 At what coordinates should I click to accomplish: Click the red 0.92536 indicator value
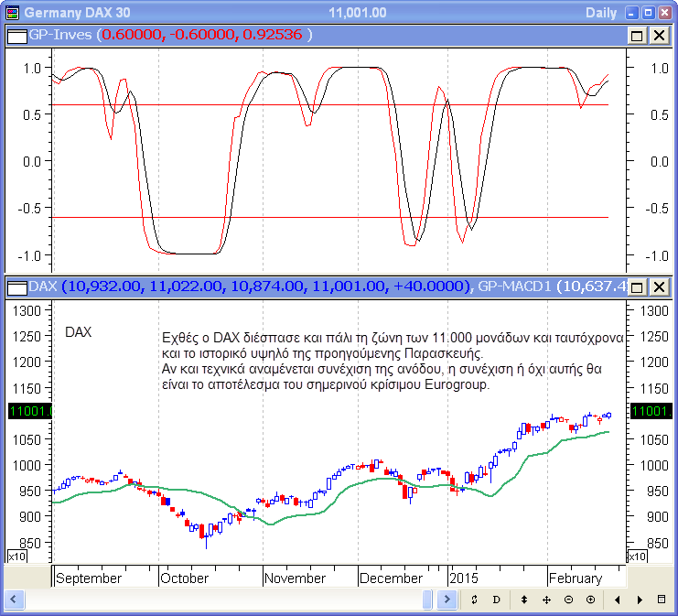click(x=273, y=35)
